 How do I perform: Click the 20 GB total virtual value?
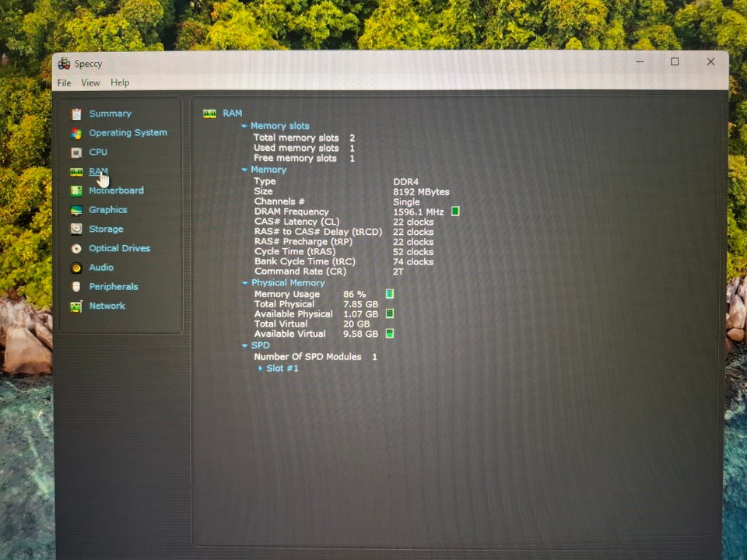click(356, 324)
